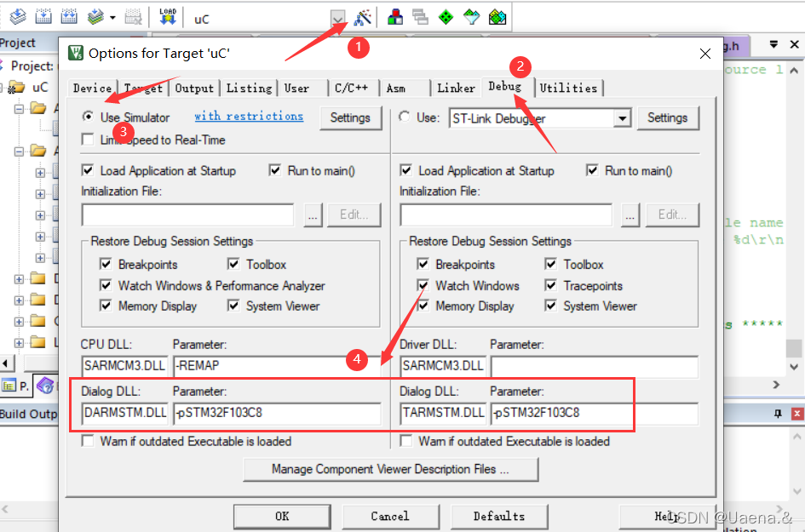Toggle Watch Windows & Performance Analyzer checkbox
Viewport: 805px width, 532px height.
[106, 285]
